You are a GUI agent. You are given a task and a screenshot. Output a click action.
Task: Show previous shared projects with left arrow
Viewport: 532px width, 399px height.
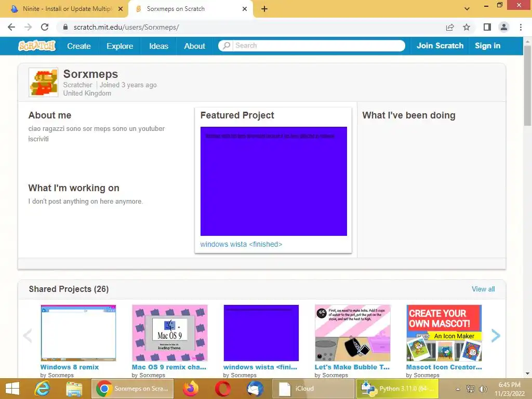[x=27, y=336]
